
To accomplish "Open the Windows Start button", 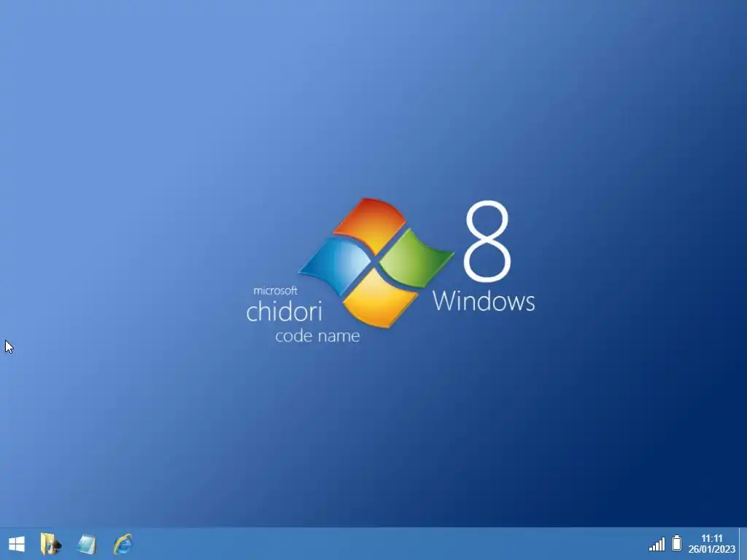I will point(17,544).
